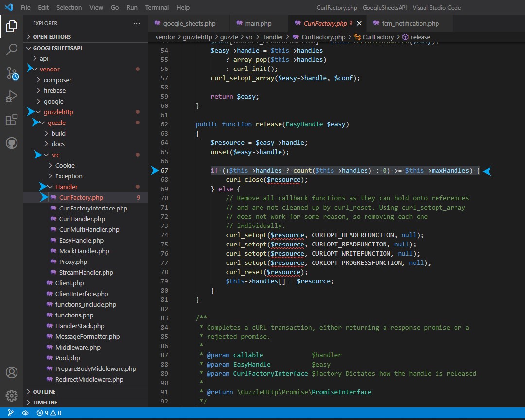Collapse the Handler folder
Screen dimensions: 525x420
pos(66,187)
